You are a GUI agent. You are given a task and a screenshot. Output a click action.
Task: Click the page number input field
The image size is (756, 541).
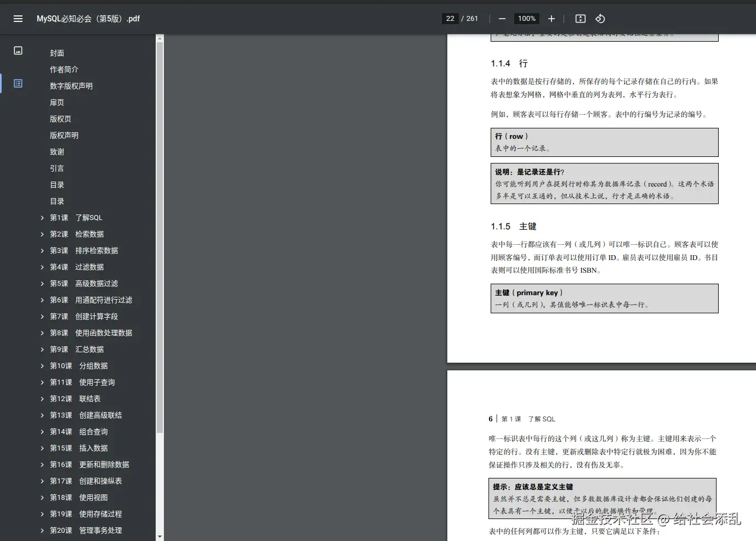[450, 19]
